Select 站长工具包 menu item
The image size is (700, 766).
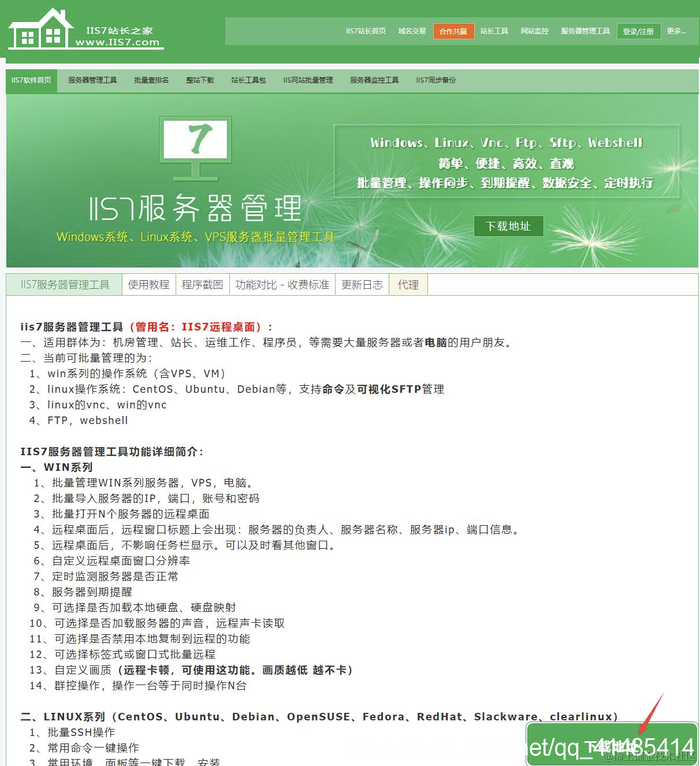pyautogui.click(x=248, y=80)
